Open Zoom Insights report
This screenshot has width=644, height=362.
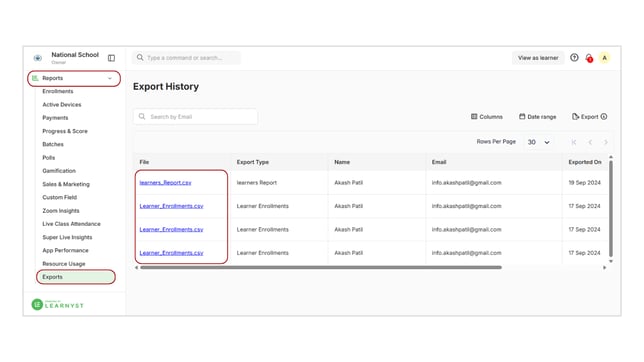(61, 211)
